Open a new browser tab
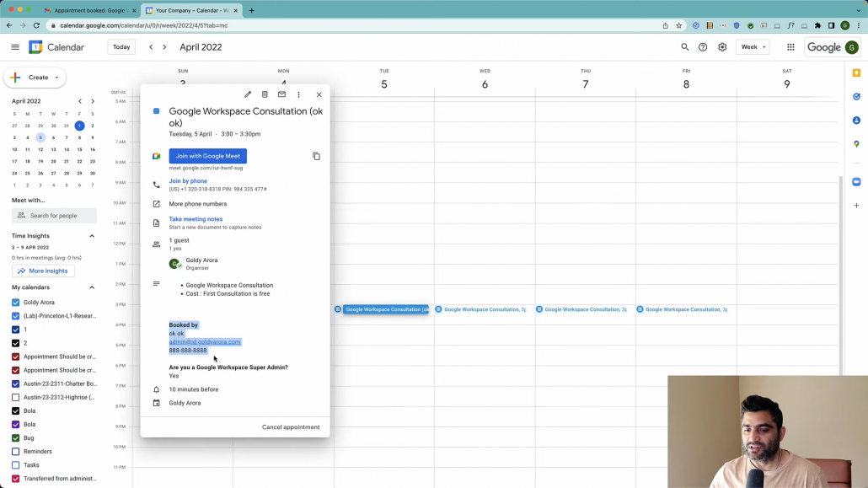Viewport: 868px width, 488px height. coord(251,10)
